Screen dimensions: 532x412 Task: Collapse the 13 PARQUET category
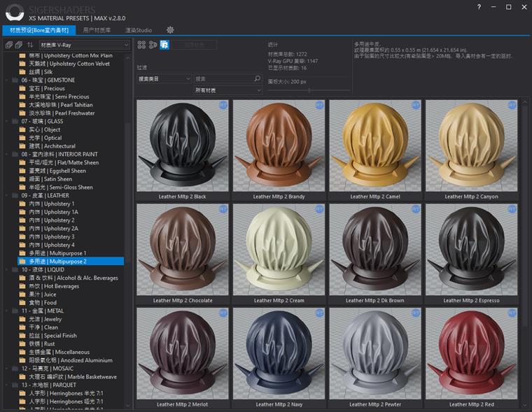[6, 385]
